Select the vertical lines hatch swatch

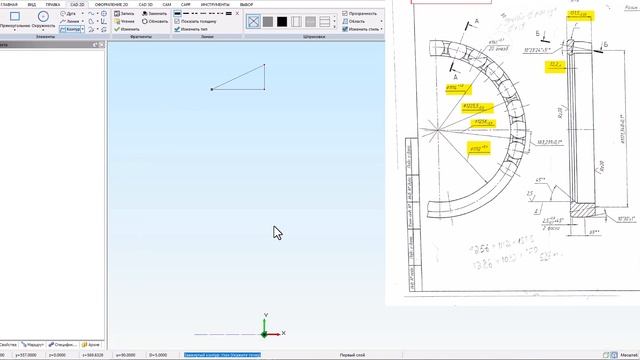296,21
